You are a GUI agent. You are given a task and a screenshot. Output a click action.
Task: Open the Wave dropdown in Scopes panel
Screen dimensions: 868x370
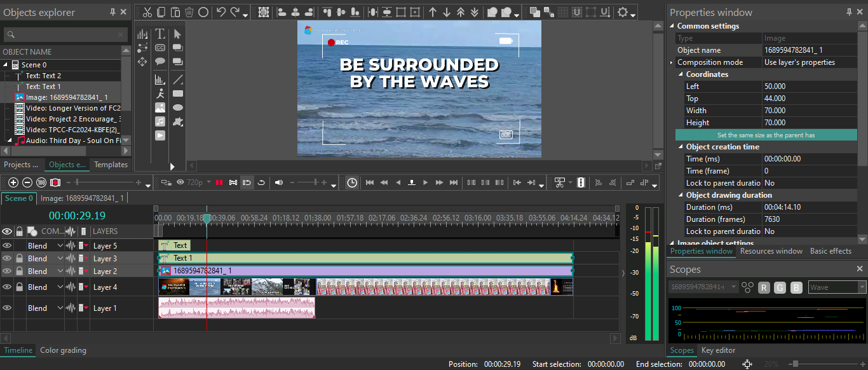click(862, 287)
